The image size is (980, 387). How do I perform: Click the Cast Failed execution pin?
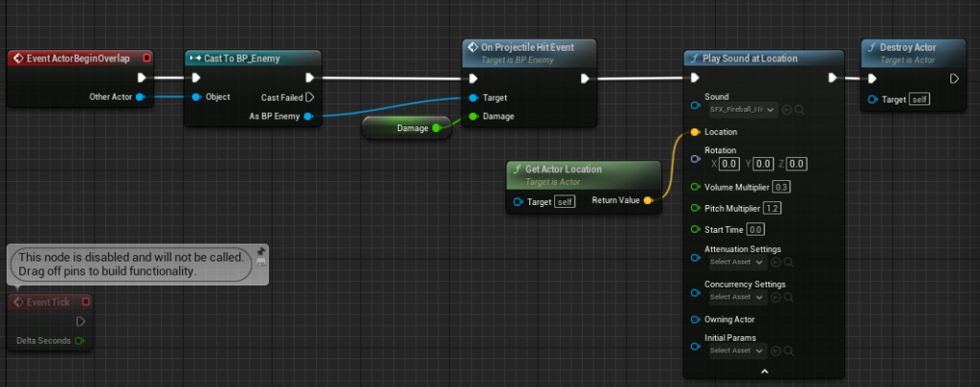pos(310,97)
